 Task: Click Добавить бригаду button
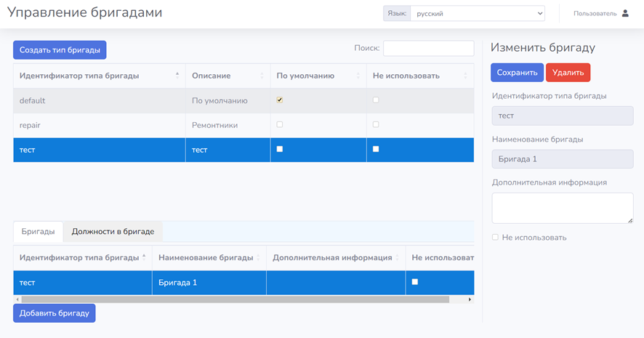click(x=55, y=313)
